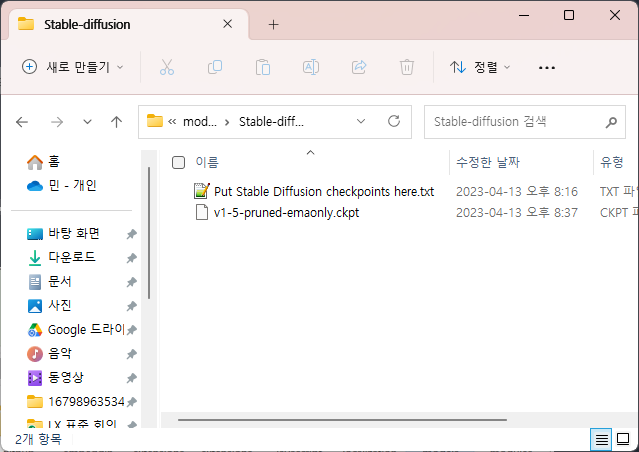
Task: Expand hidden breadcrumb path chevrons
Action: [172, 121]
